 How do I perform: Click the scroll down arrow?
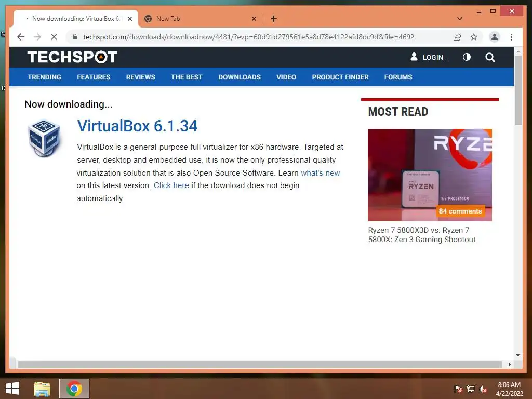(518, 355)
